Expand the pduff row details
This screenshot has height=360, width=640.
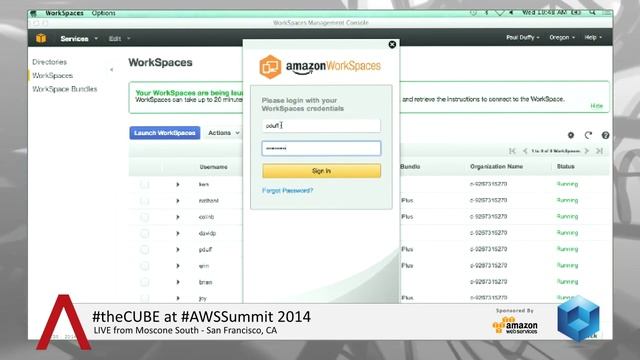point(178,250)
